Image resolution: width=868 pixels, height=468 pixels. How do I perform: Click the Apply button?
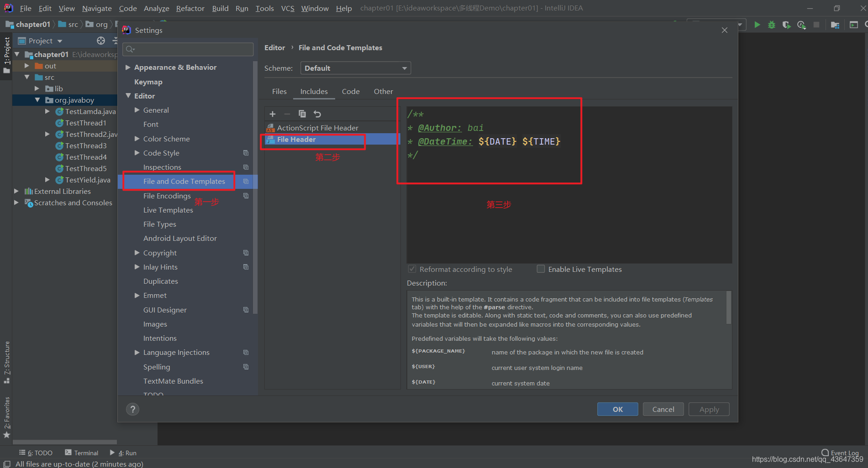[x=709, y=409]
